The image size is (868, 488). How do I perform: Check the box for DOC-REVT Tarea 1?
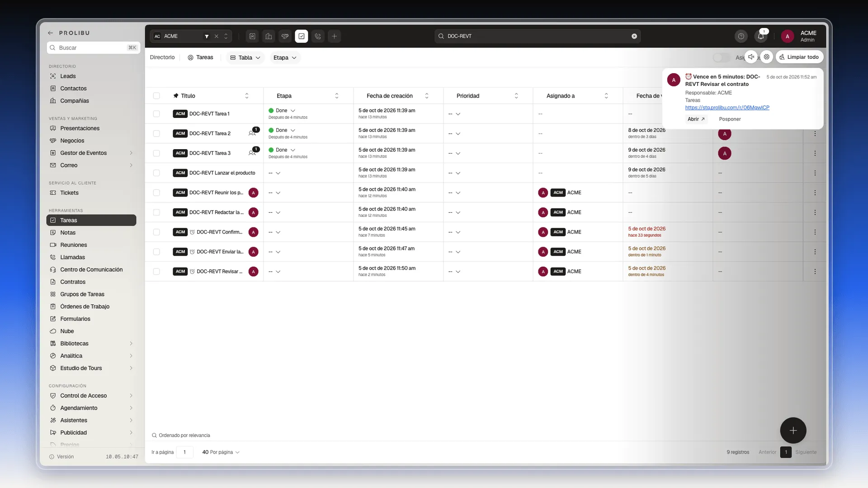[156, 114]
